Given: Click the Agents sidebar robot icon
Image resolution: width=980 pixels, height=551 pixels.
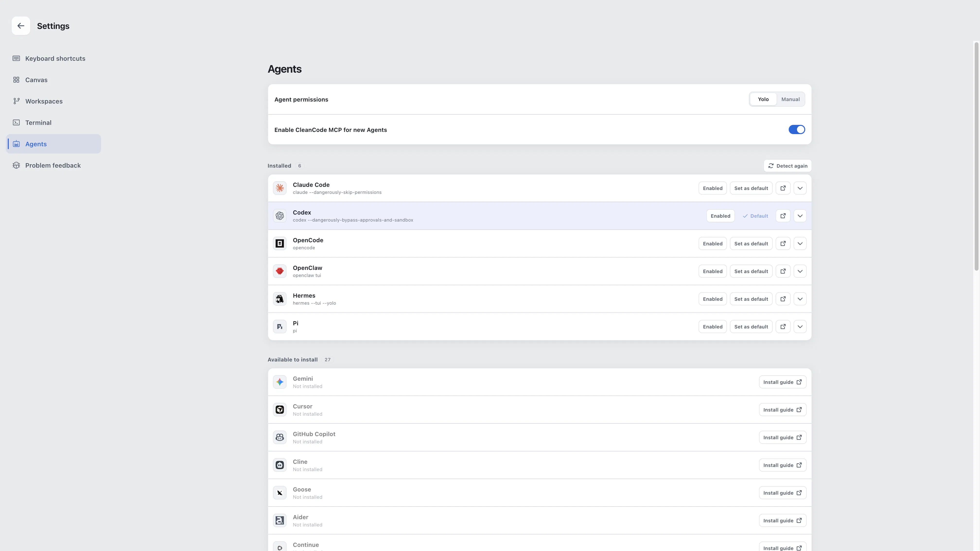Looking at the screenshot, I should pos(16,144).
